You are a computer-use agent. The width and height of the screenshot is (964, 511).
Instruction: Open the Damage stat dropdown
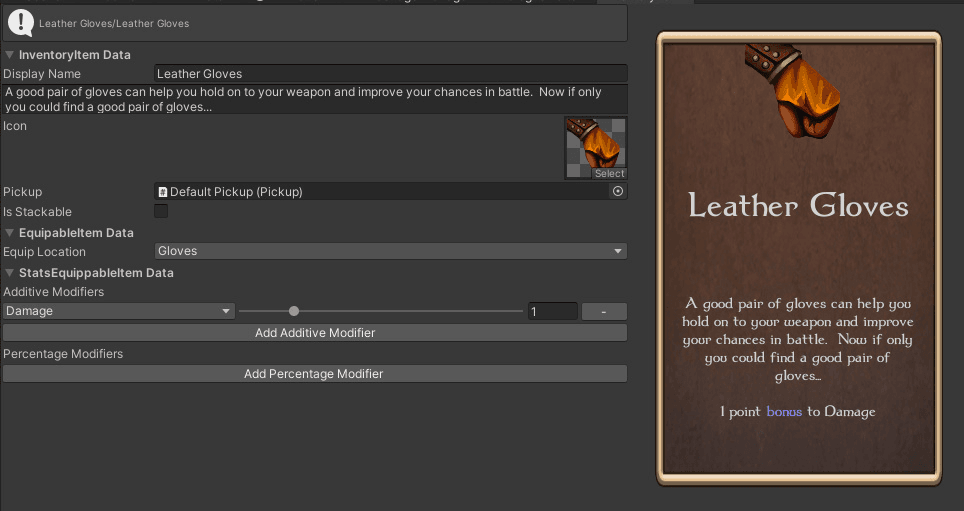pos(118,311)
